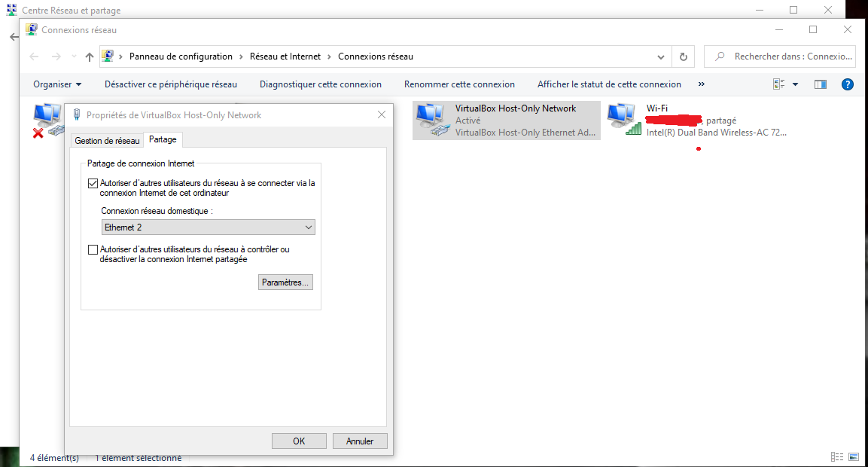Open the Connexion réseau domestique dropdown
The height and width of the screenshot is (467, 868).
point(208,227)
